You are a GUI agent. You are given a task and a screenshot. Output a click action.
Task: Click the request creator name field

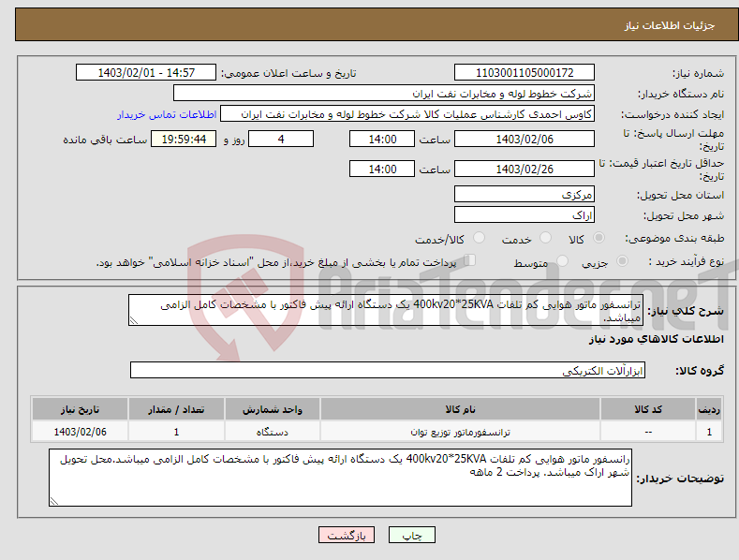pyautogui.click(x=407, y=114)
